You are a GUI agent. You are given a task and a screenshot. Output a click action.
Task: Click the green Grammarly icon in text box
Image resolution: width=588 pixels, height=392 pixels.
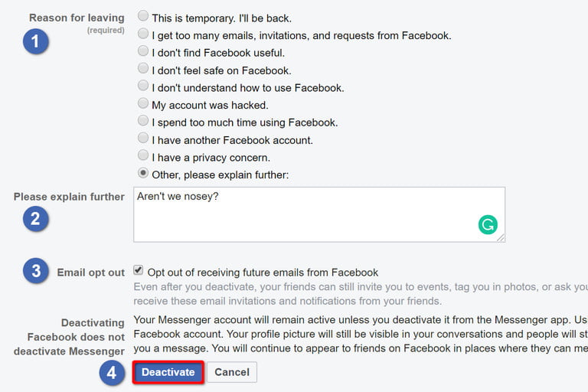[x=488, y=224]
